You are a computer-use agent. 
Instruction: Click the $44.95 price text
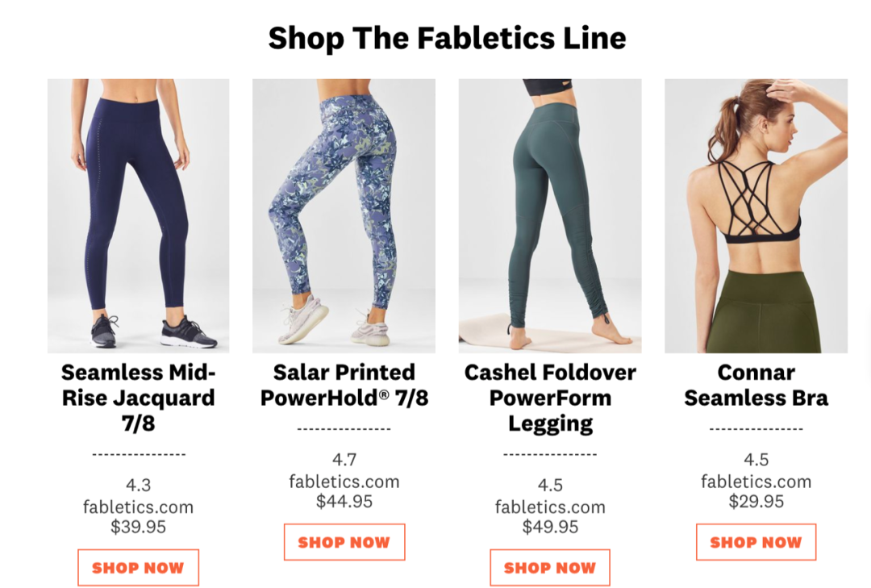coord(344,502)
